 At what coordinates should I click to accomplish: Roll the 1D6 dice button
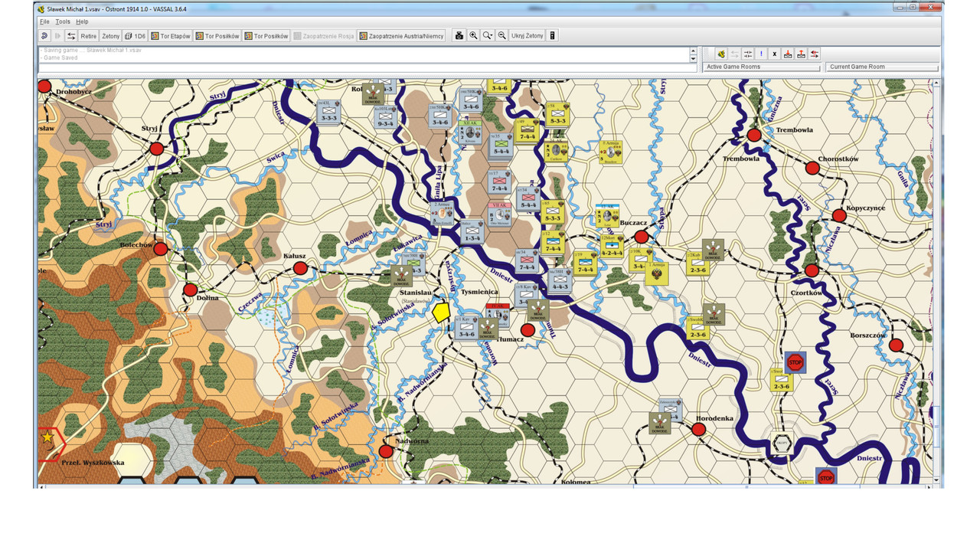point(136,36)
